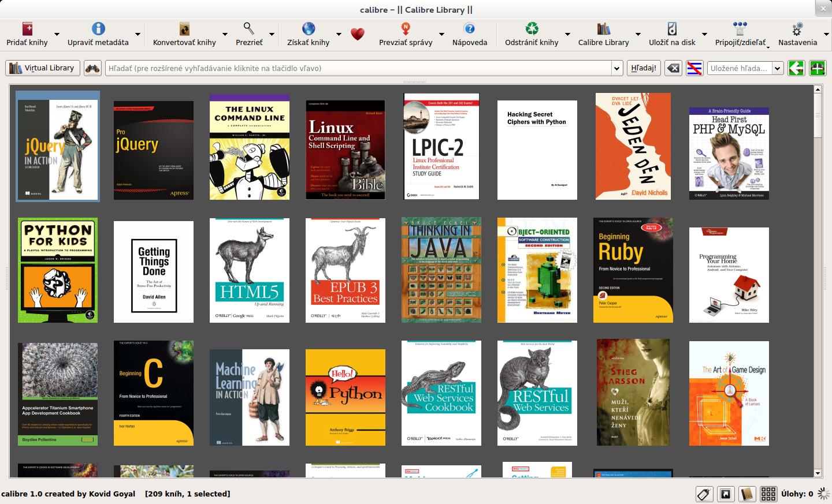Image resolution: width=832 pixels, height=504 pixels.
Task: Clear the search with the backspace icon
Action: pos(673,68)
